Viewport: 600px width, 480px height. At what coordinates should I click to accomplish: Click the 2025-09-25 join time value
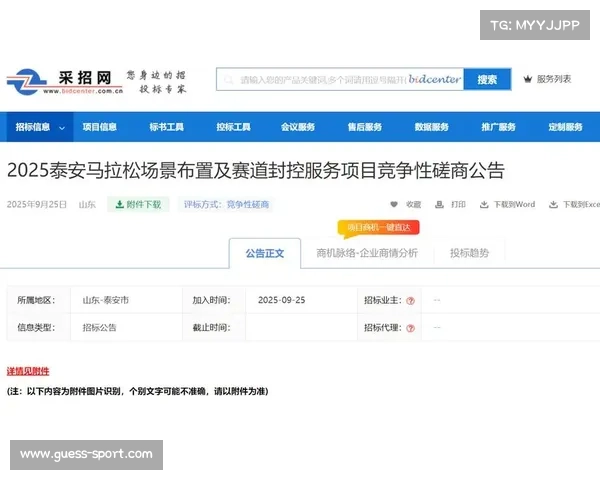tap(282, 300)
